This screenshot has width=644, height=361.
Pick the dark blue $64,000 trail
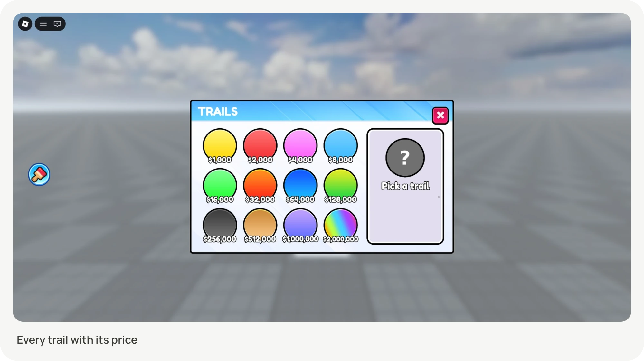[x=300, y=186]
